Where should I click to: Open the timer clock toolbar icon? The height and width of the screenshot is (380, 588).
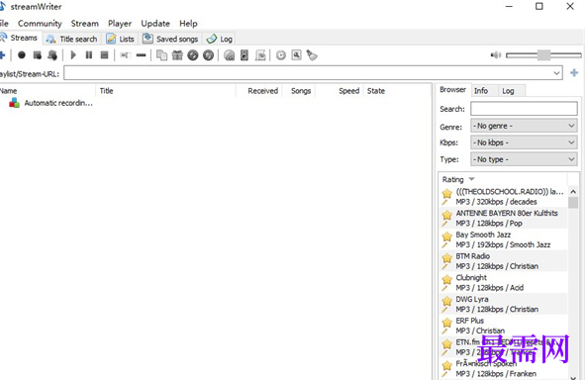pyautogui.click(x=281, y=55)
